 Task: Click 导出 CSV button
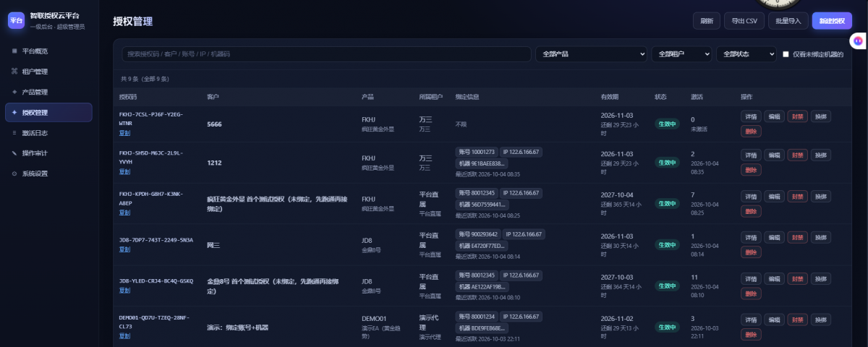tap(744, 21)
